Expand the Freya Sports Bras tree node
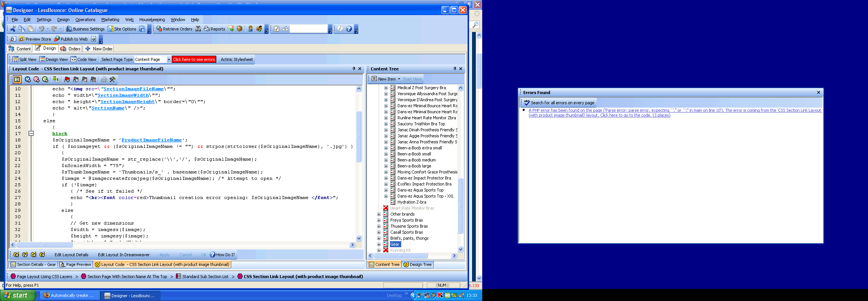 tap(379, 220)
